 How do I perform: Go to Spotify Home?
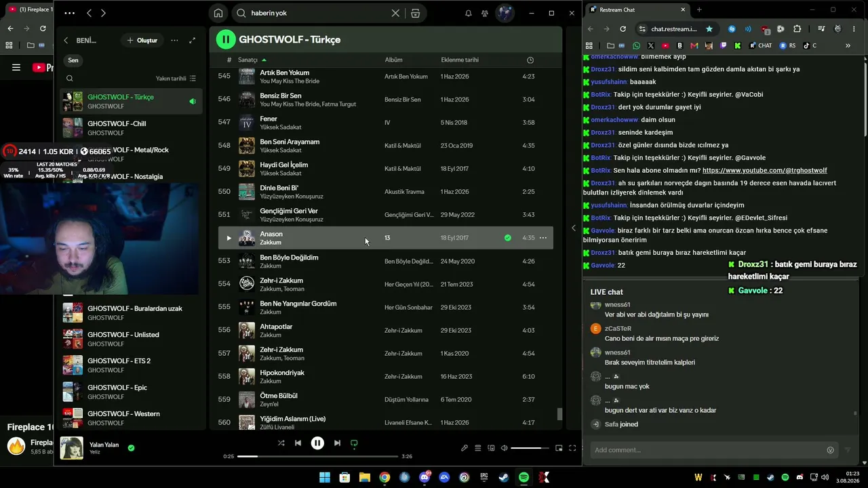click(218, 13)
